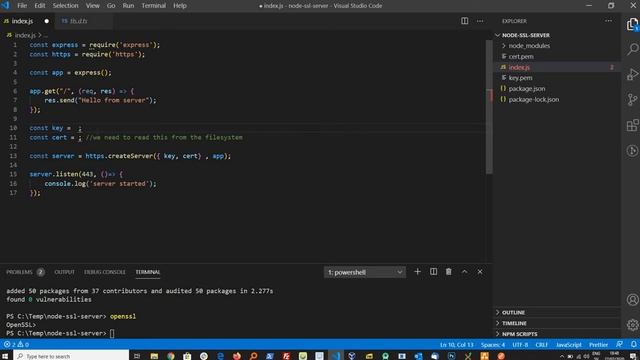Open FileZilla from the taskbar

(286, 356)
